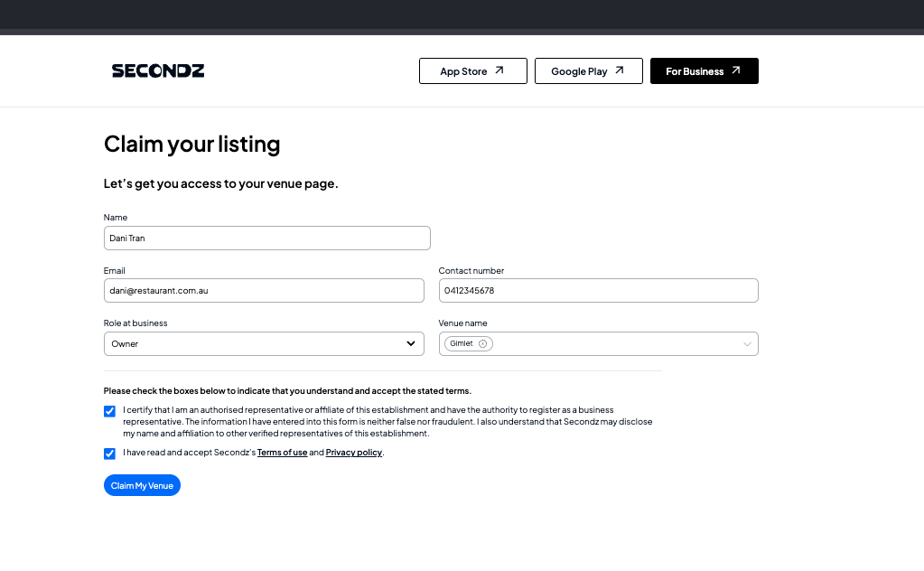Uncheck the terms acceptance checkbox
This screenshot has width=924, height=571.
[x=110, y=454]
